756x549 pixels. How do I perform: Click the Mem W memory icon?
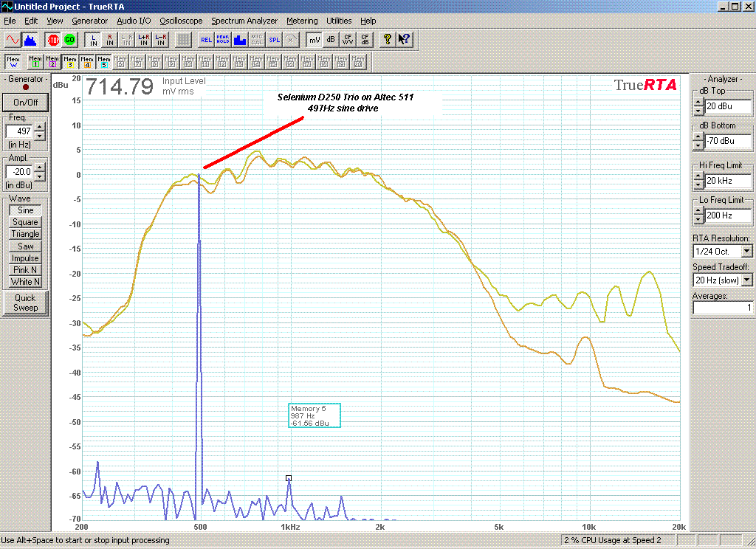[x=13, y=62]
